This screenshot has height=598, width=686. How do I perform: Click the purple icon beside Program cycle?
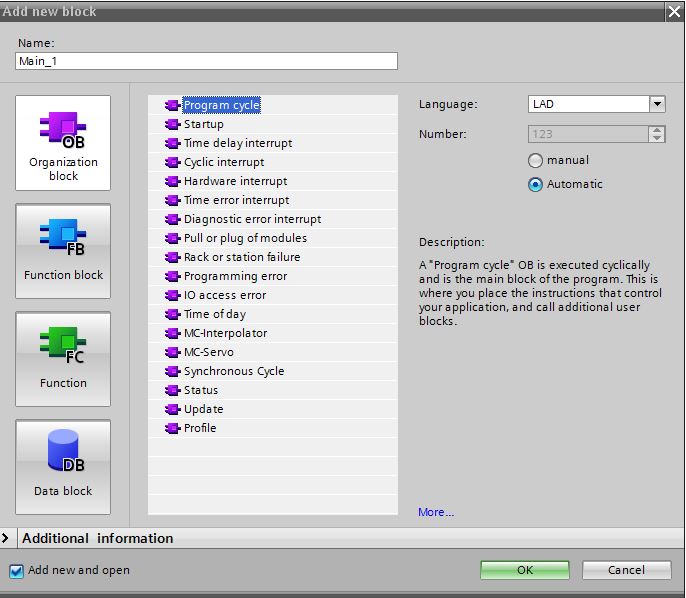(x=172, y=105)
